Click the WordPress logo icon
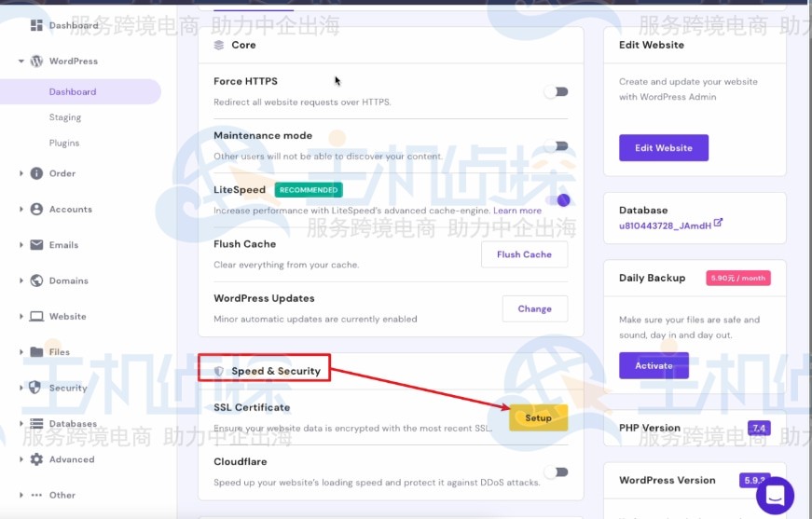Screen dimensions: 812x519 [36, 61]
